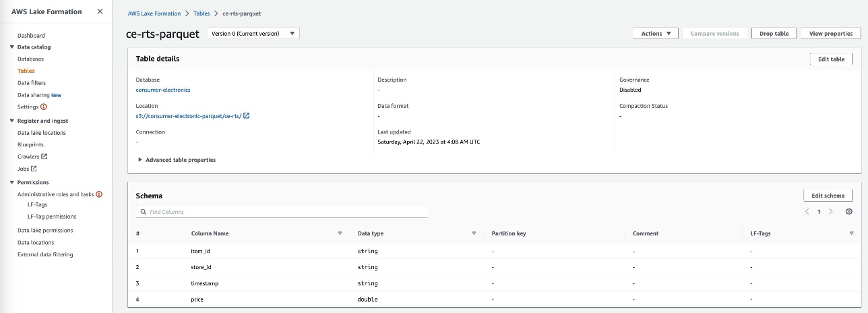Click the Governance Disabled value

coord(630,90)
